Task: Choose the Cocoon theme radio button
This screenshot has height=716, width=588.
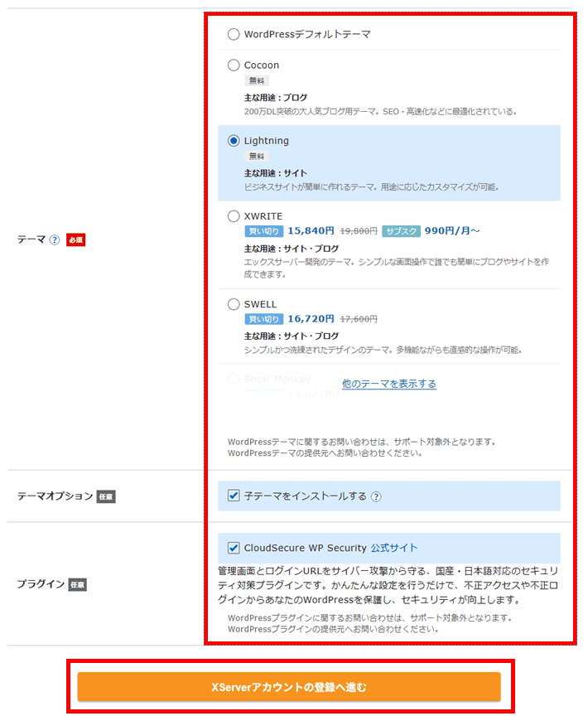Action: [x=234, y=65]
